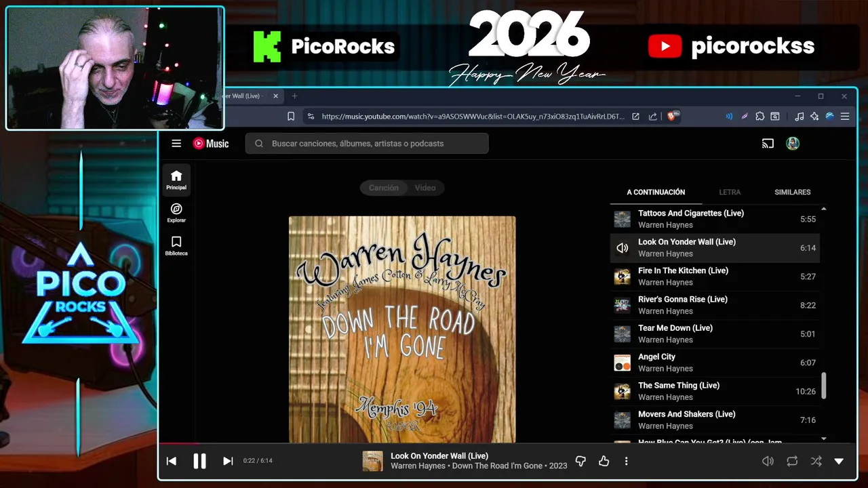Play The Same Thing (Live)

[x=715, y=391]
